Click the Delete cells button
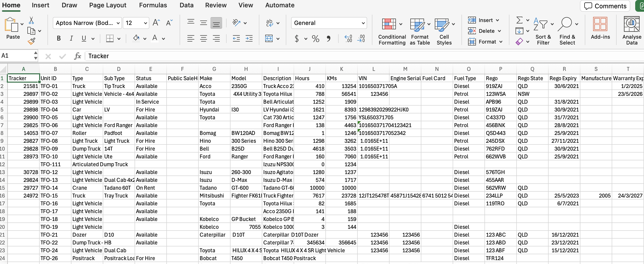Screen dimensions: 644x264 [x=481, y=31]
